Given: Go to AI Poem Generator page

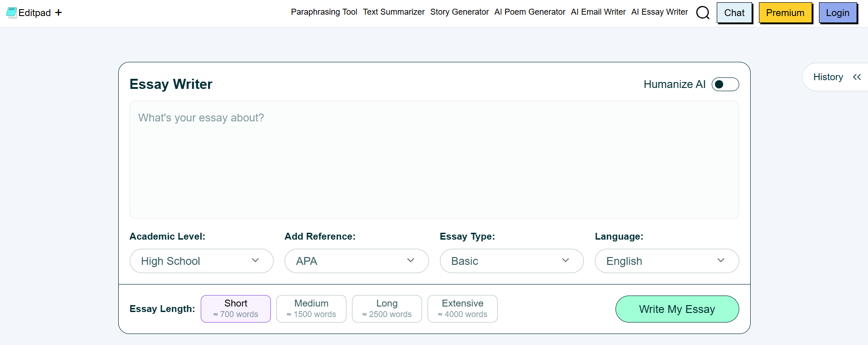Looking at the screenshot, I should [x=530, y=12].
